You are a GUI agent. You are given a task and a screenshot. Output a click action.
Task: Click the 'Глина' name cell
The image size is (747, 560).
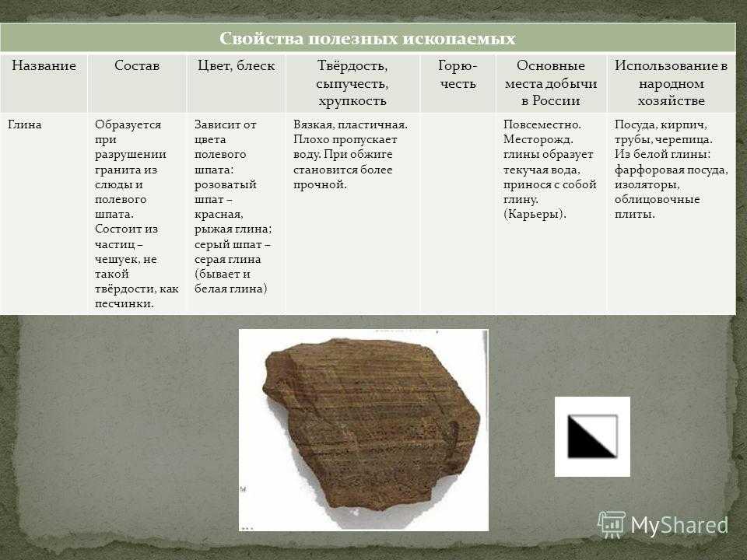pos(44,214)
